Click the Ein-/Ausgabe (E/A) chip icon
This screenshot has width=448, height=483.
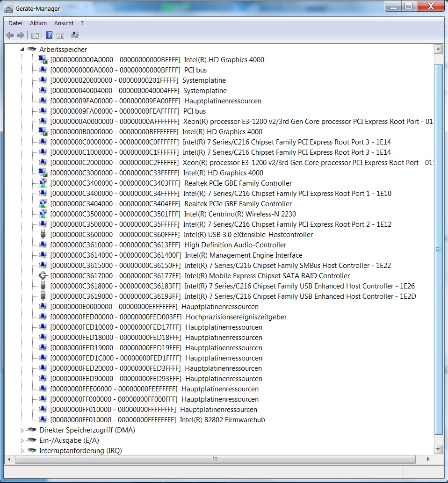32,440
